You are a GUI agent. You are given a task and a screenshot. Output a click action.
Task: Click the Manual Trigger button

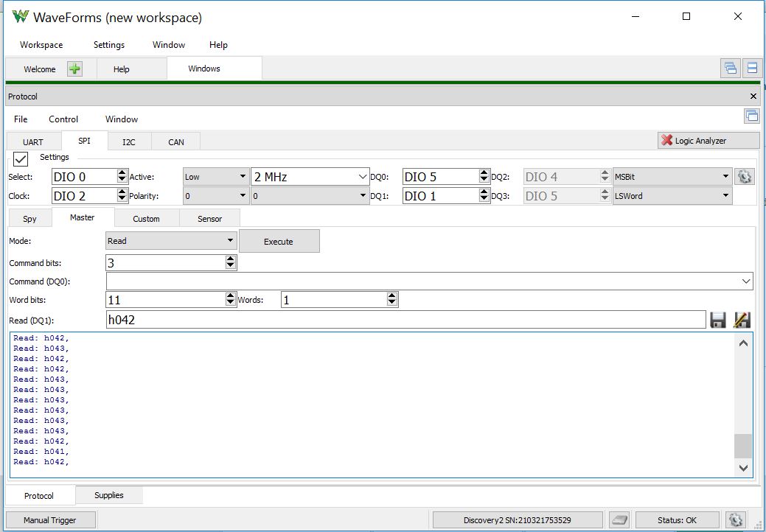50,519
